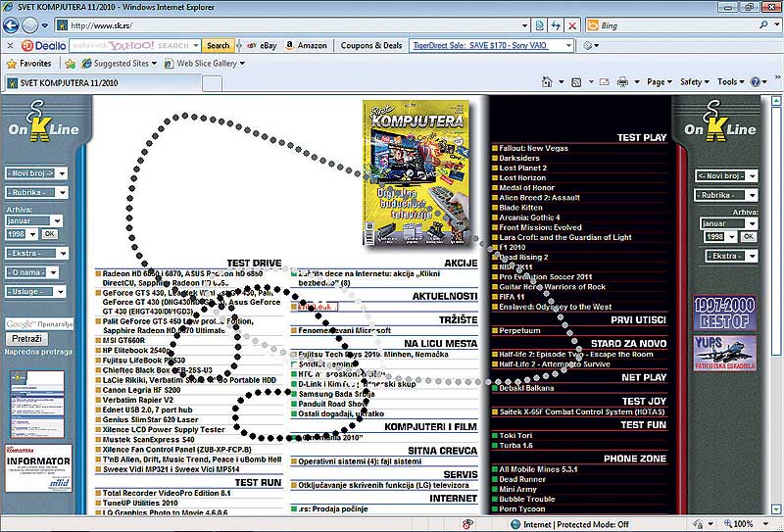
Task: Open the recent pages dropdown arrow
Action: (44, 25)
